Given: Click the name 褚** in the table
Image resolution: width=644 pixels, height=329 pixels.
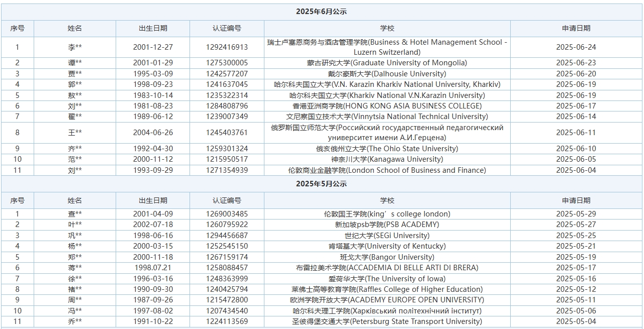Looking at the screenshot, I should point(75,289).
